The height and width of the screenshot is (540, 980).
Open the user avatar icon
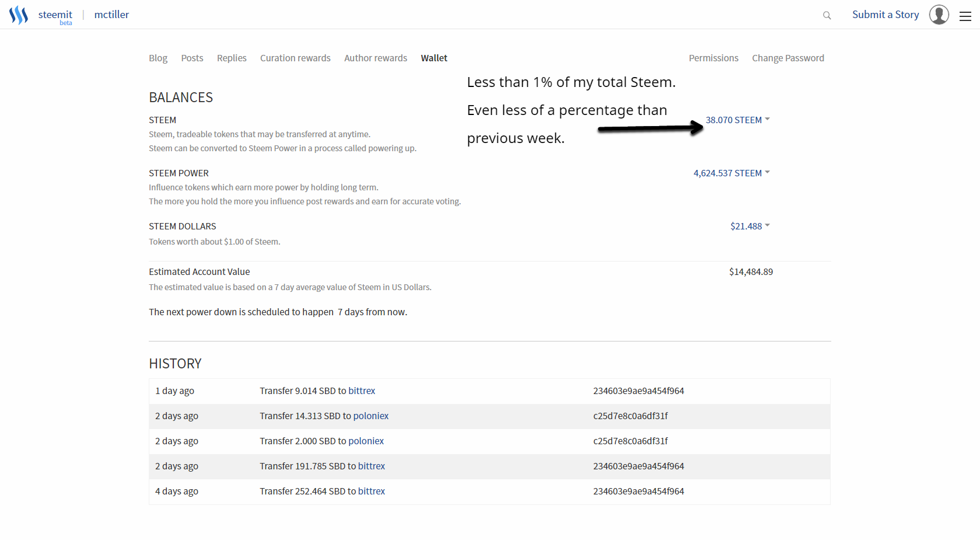tap(939, 15)
